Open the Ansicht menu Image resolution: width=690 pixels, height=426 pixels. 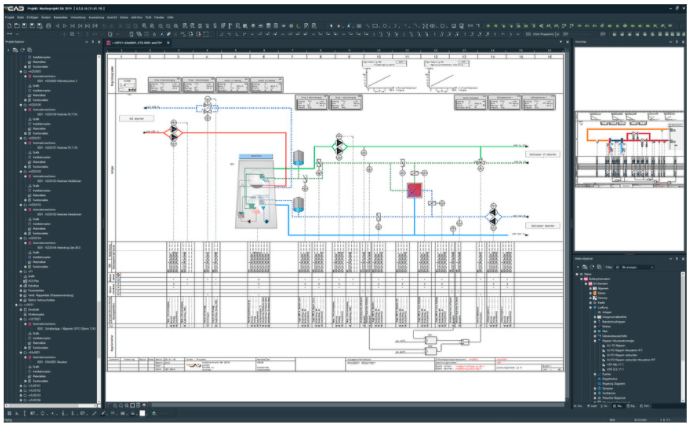[111, 16]
